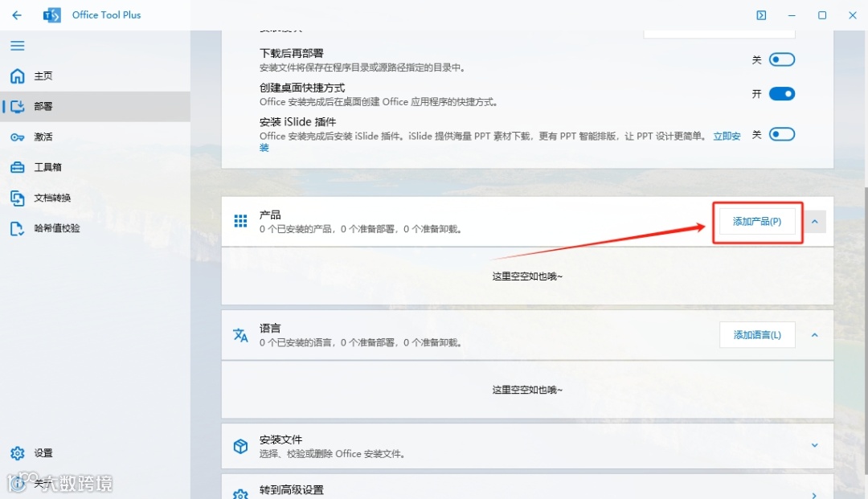The image size is (868, 499).
Task: Click the 语言 section title
Action: click(270, 328)
